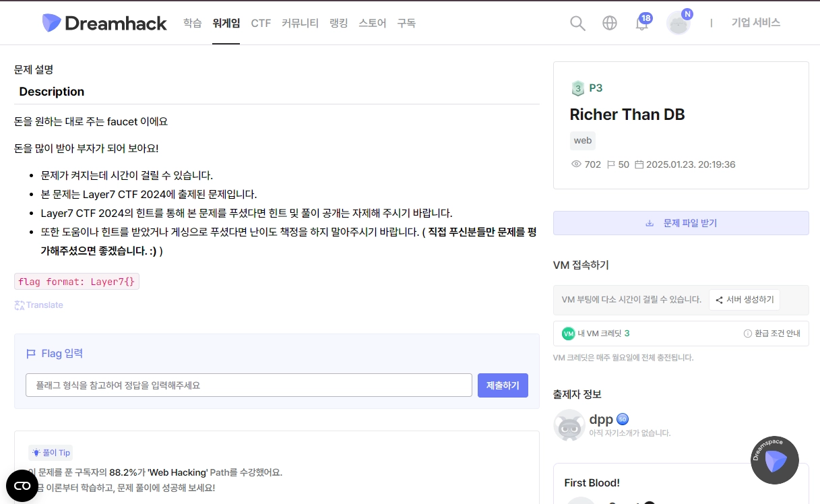
Task: Click the Richer Than DB title
Action: pyautogui.click(x=627, y=115)
